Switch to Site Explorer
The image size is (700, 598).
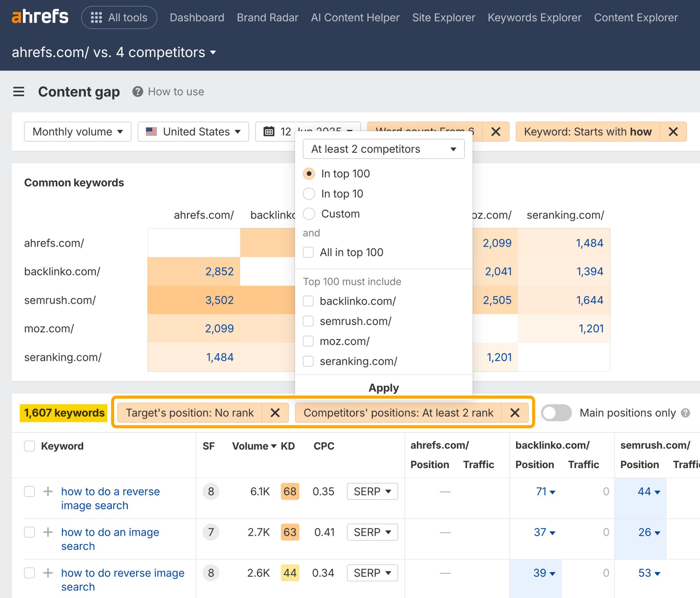pos(443,17)
